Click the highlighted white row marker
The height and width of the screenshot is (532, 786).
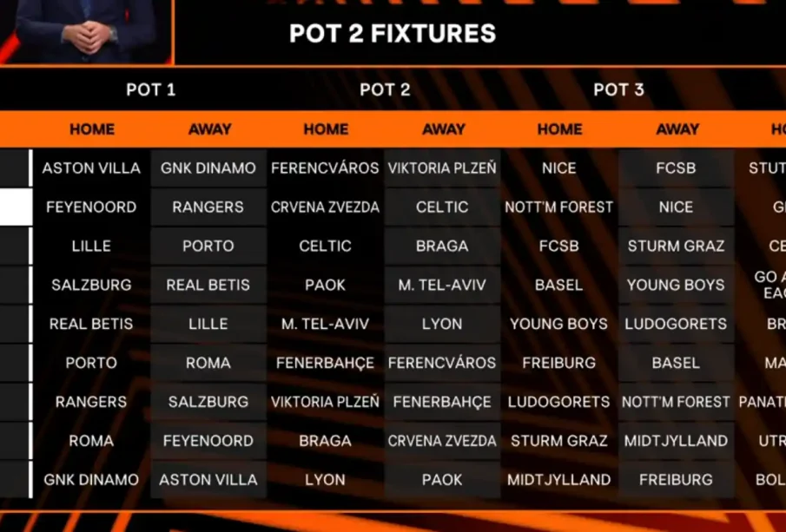click(x=14, y=207)
